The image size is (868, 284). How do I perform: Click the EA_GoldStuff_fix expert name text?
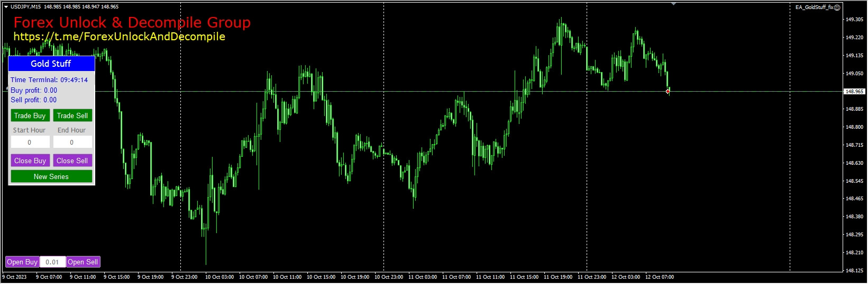[x=814, y=7]
